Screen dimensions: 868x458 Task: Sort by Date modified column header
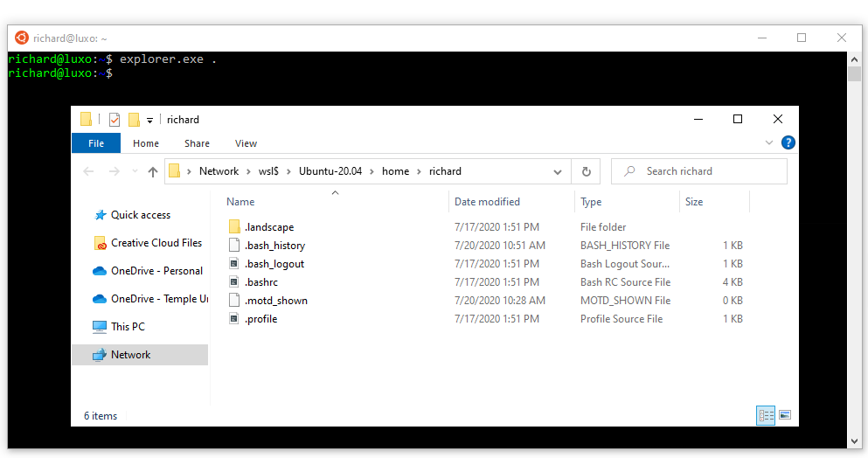[x=487, y=202]
